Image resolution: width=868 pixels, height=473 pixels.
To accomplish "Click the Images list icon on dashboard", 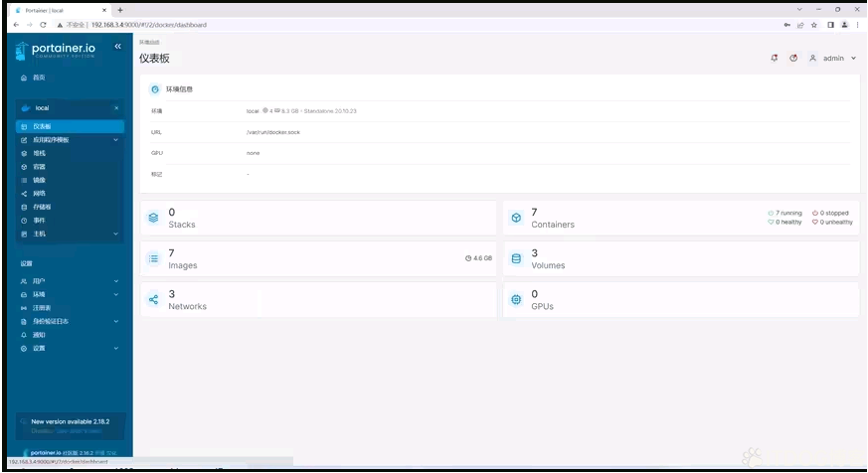I will click(153, 258).
